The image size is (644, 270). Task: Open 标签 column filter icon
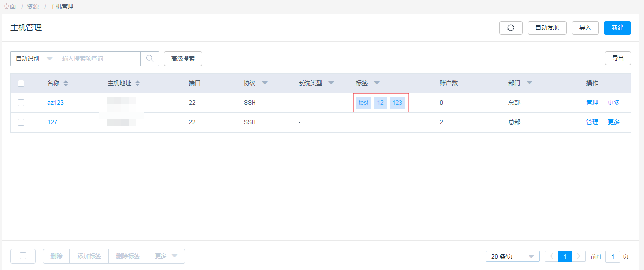[x=377, y=83]
